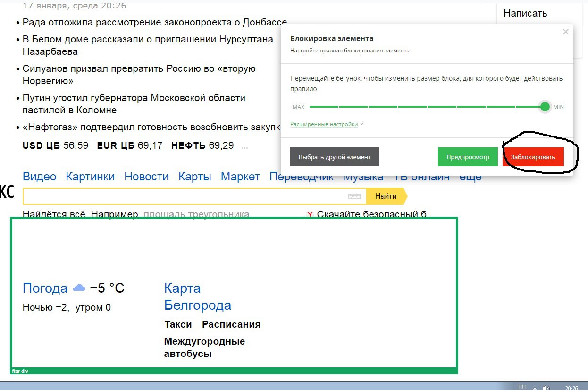Image resolution: width=588 pixels, height=390 pixels.
Task: Open Карта Белгорода map link
Action: [x=197, y=297]
